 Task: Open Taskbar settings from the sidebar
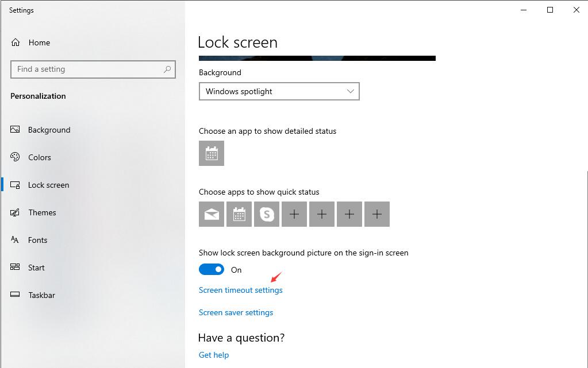(41, 295)
